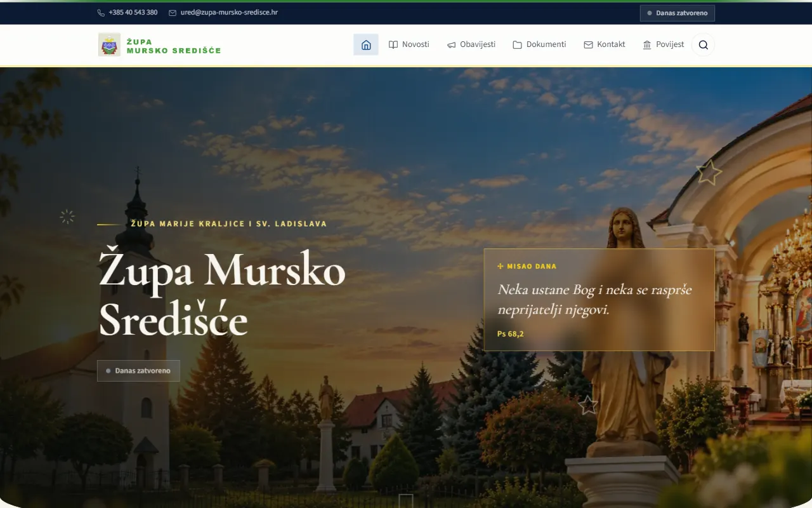This screenshot has height=508, width=812.
Task: Click the folder icon next to Dokumenti
Action: 518,44
